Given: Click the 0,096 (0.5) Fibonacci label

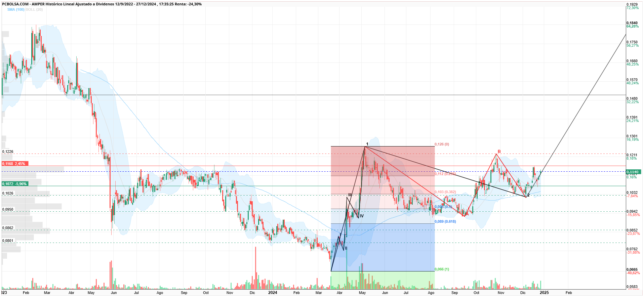Looking at the screenshot, I should click(x=443, y=207).
